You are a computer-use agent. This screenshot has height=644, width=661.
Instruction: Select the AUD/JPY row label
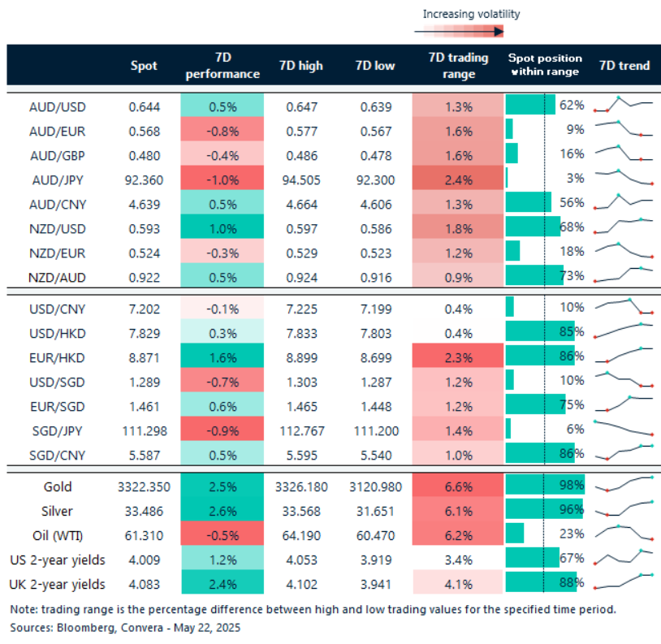(x=58, y=178)
